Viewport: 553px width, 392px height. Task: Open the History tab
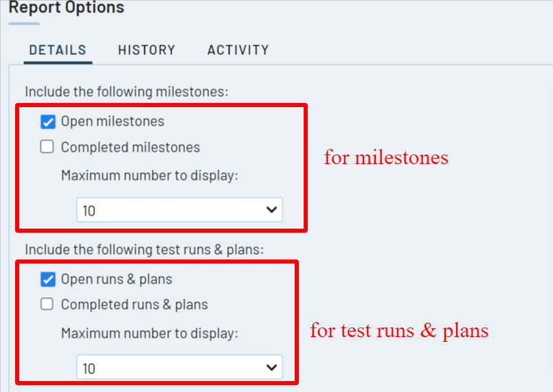[x=146, y=50]
